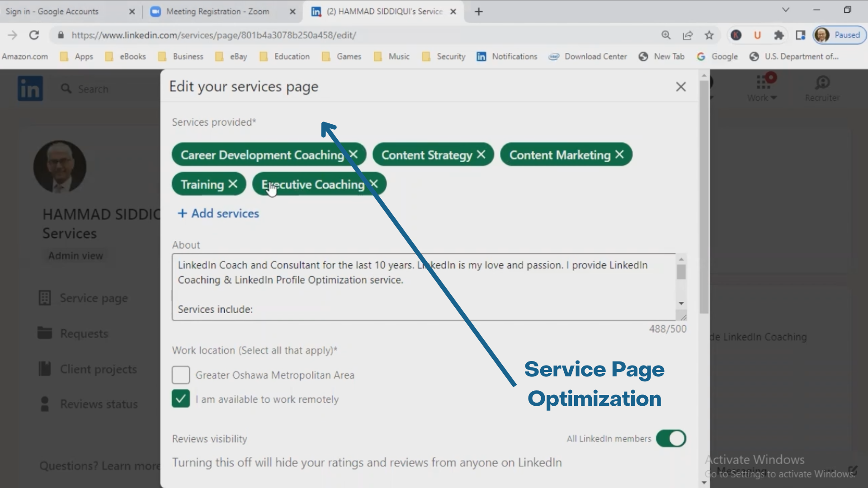Open the Amazon.com bookmark
The height and width of the screenshot is (488, 868).
25,56
